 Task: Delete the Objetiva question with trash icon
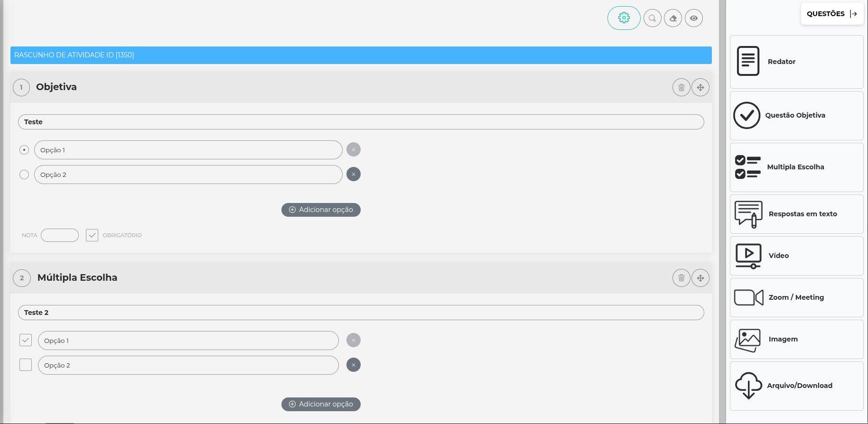click(x=681, y=87)
